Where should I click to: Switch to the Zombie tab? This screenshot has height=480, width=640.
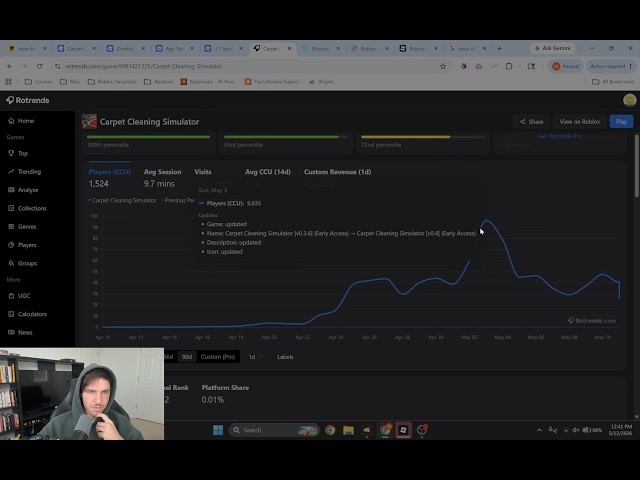tap(124, 49)
